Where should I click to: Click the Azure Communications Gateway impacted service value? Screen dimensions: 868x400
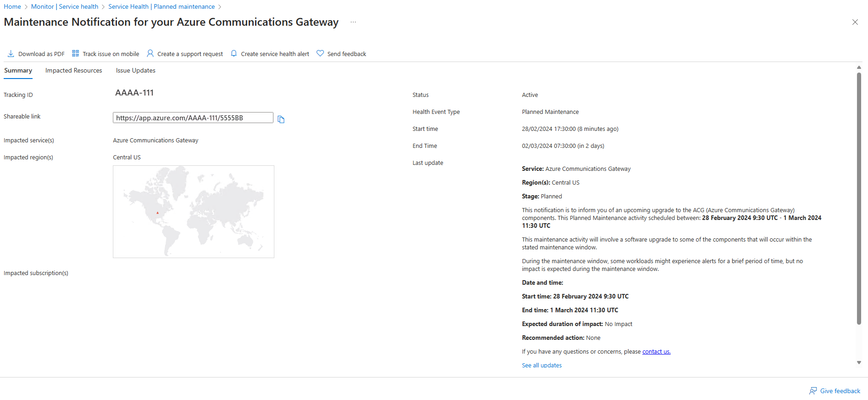(156, 141)
